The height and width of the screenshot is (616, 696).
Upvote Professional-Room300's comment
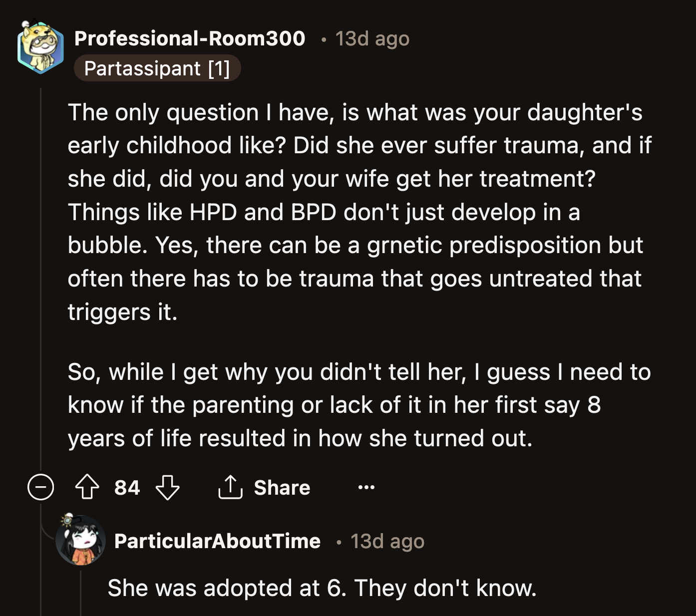click(x=87, y=488)
